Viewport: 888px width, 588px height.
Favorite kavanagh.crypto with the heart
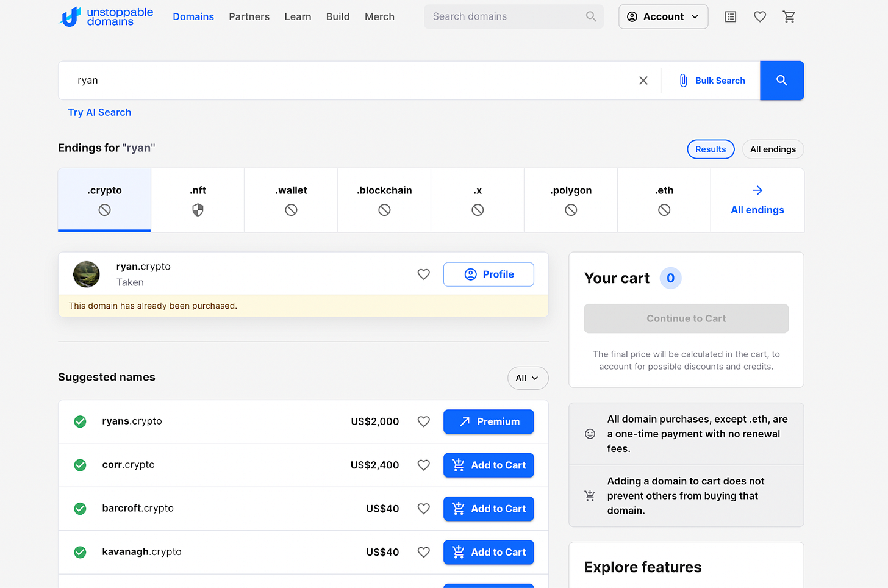(x=424, y=552)
